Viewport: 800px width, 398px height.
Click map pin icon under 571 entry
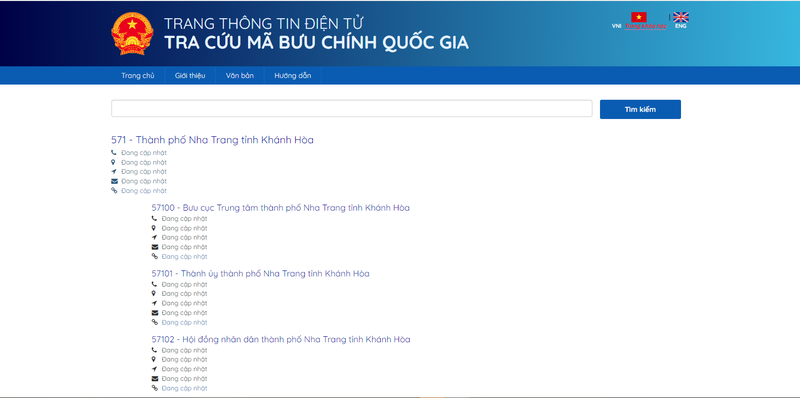[x=114, y=162]
